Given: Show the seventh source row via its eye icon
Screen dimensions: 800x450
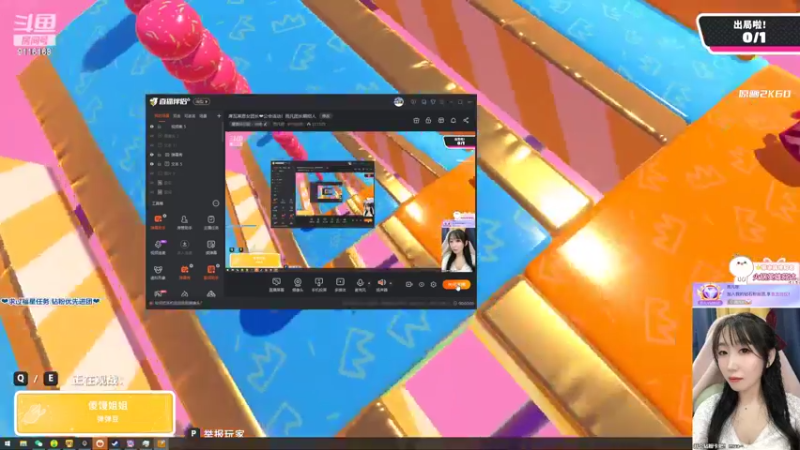Looking at the screenshot, I should tap(152, 183).
